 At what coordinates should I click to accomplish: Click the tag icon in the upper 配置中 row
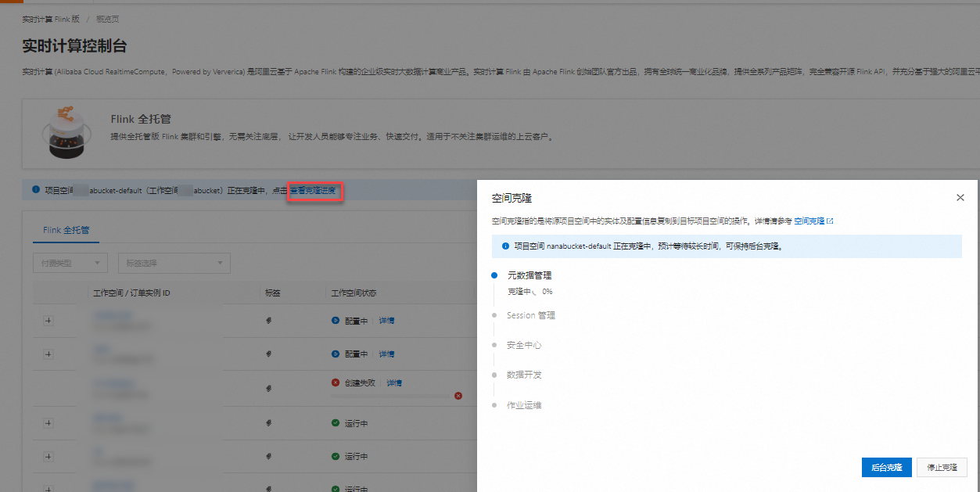click(268, 321)
